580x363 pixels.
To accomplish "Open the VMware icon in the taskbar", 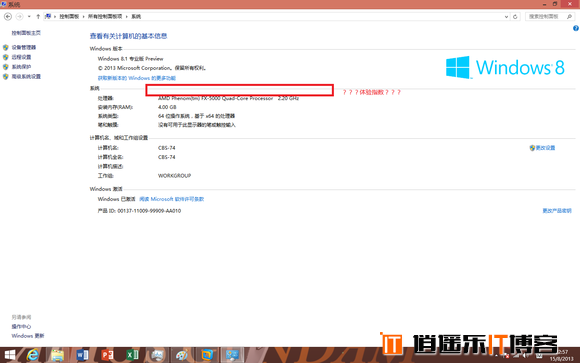I will tap(207, 355).
